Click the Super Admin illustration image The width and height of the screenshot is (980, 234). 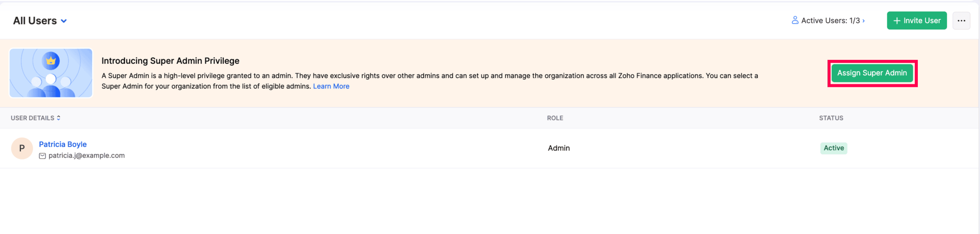(x=51, y=73)
